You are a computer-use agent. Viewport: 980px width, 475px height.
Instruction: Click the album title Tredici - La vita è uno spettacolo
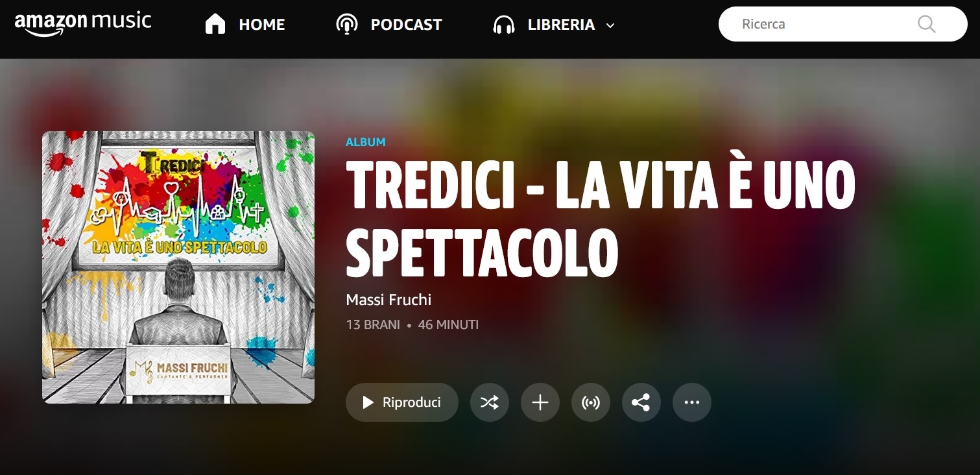(x=601, y=217)
